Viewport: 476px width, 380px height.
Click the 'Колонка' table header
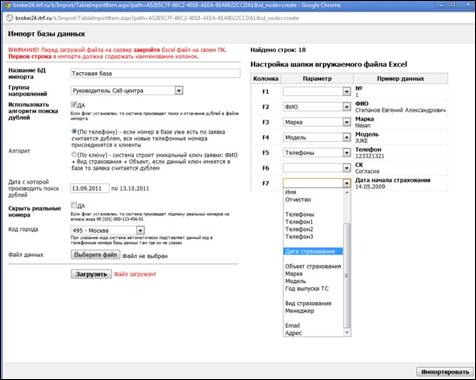[265, 79]
